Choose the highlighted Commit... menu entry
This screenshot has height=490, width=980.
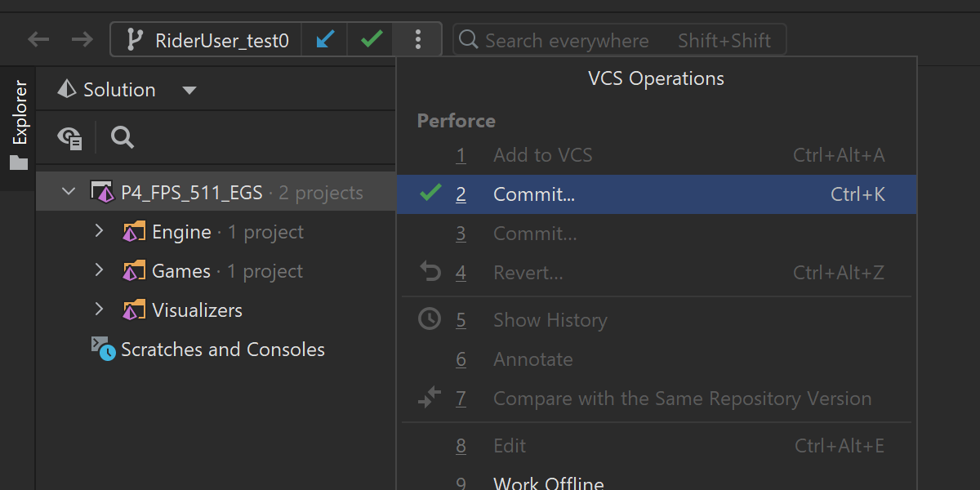tap(534, 194)
